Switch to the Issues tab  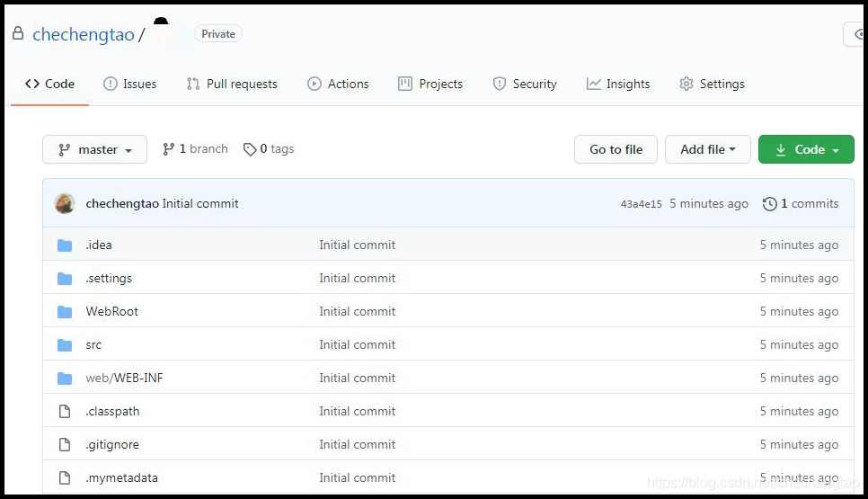pyautogui.click(x=130, y=84)
